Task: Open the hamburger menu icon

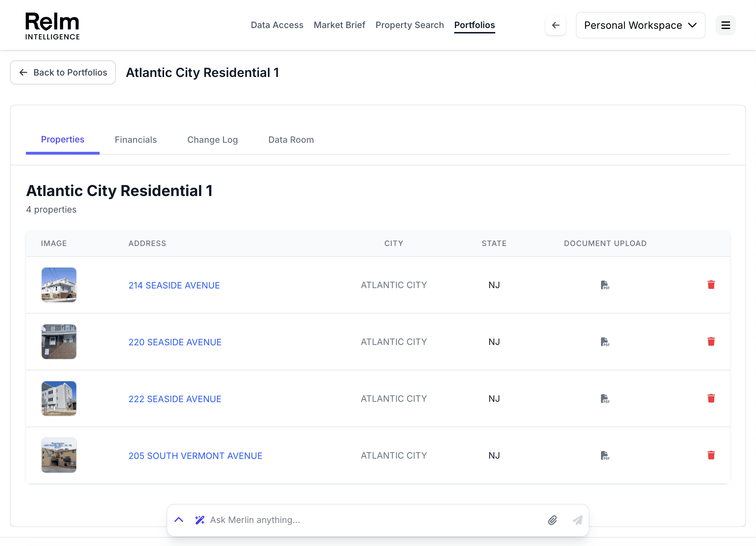Action: pyautogui.click(x=725, y=25)
